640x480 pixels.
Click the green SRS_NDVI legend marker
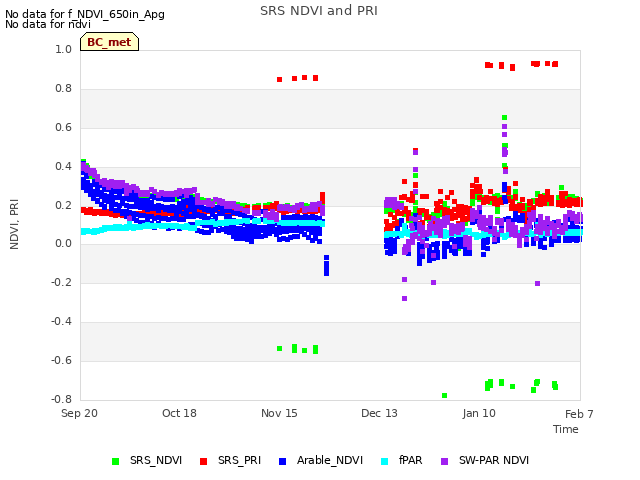[x=116, y=461]
